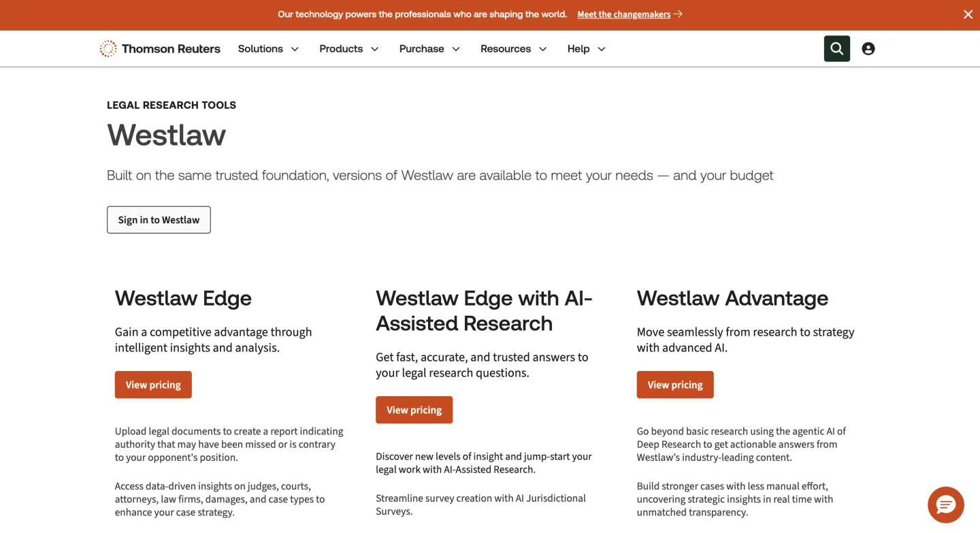This screenshot has width=980, height=533.
Task: Open the Products navigation menu
Action: pyautogui.click(x=349, y=48)
